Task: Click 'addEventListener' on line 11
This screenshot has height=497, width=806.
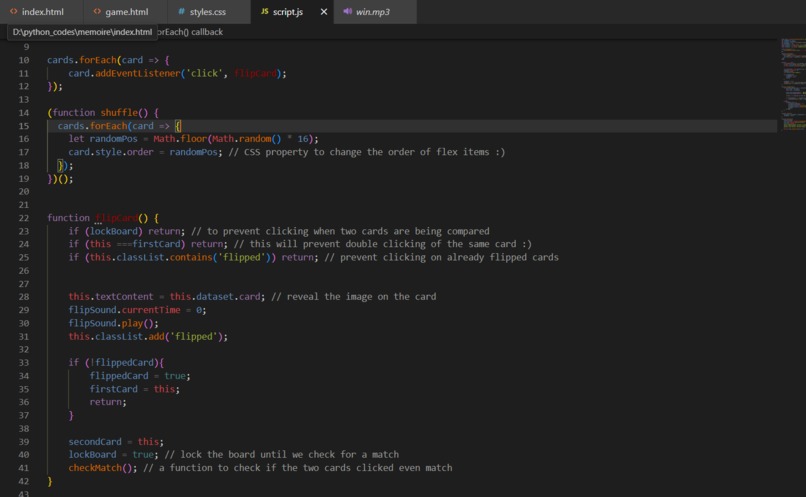Action: (x=138, y=73)
